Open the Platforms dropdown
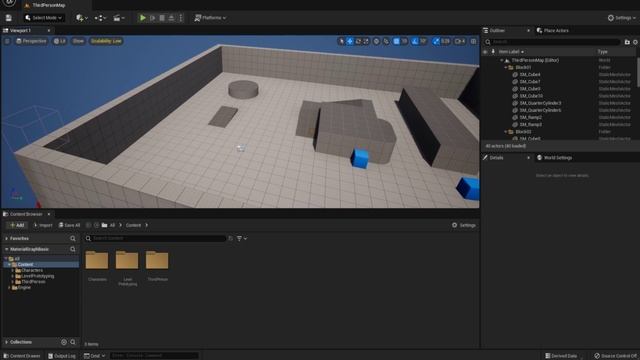 click(210, 18)
